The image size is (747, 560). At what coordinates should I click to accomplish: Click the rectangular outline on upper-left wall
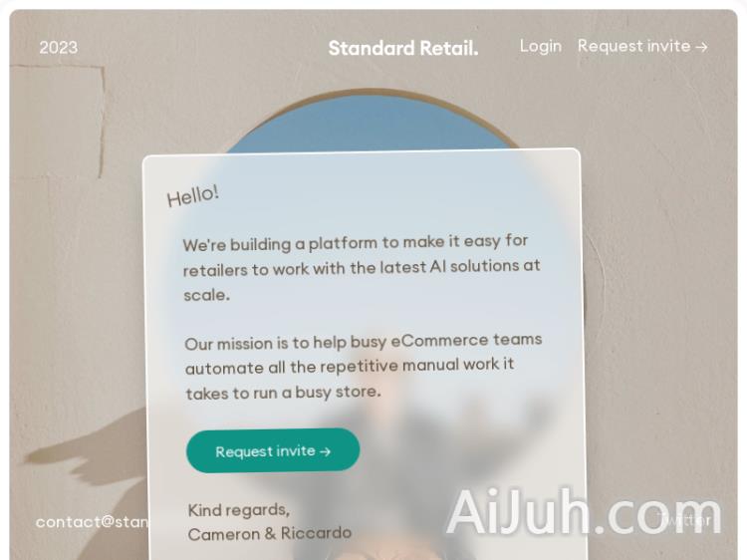tap(57, 122)
